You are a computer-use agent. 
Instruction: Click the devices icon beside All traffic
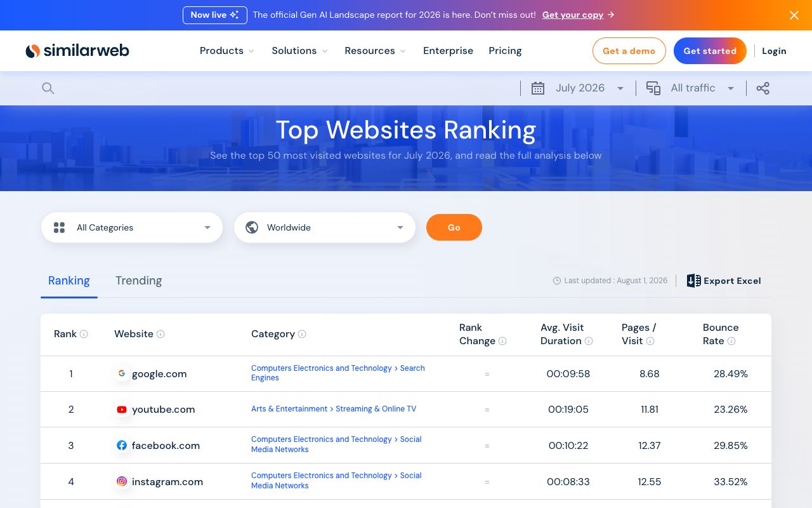653,88
